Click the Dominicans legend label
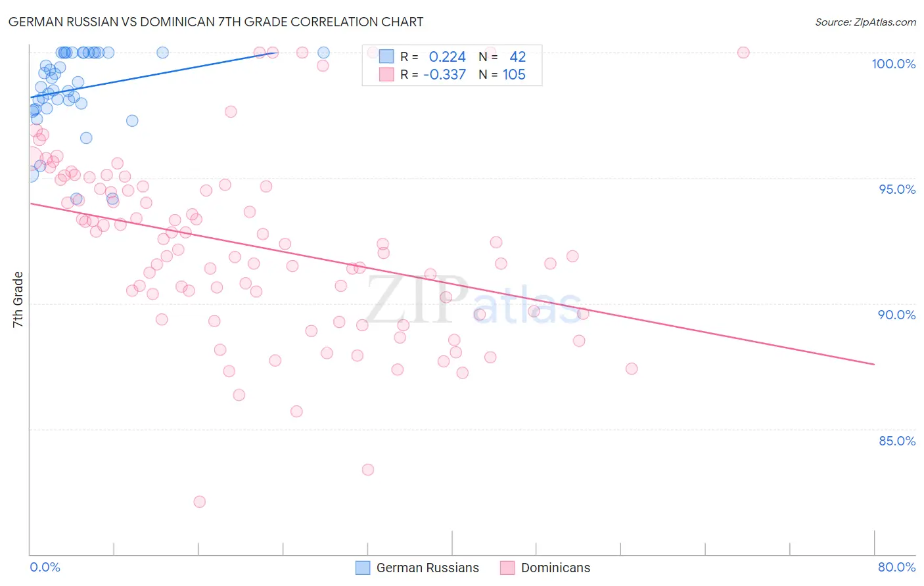 pyautogui.click(x=556, y=568)
